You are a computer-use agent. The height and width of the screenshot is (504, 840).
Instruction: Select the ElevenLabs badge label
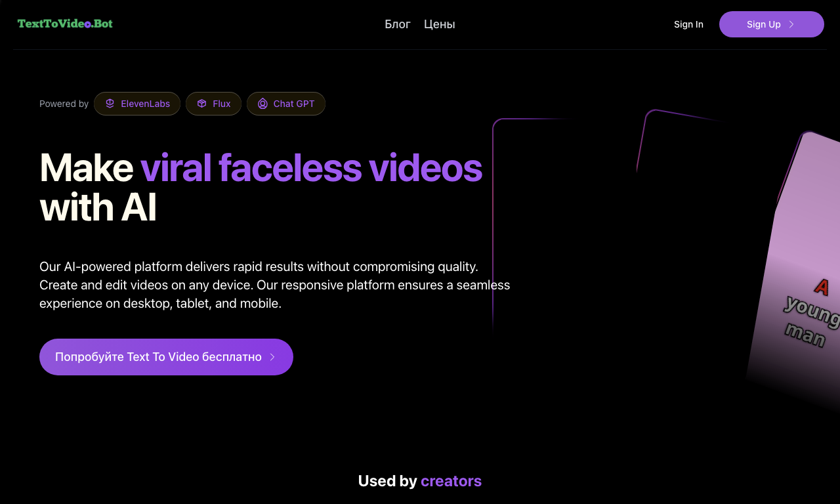point(146,104)
